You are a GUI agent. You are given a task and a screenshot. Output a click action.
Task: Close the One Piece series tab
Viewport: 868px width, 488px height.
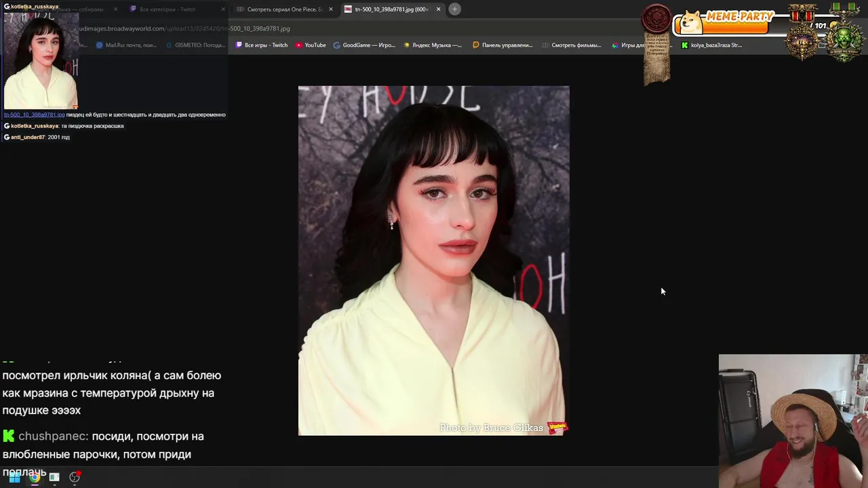330,9
